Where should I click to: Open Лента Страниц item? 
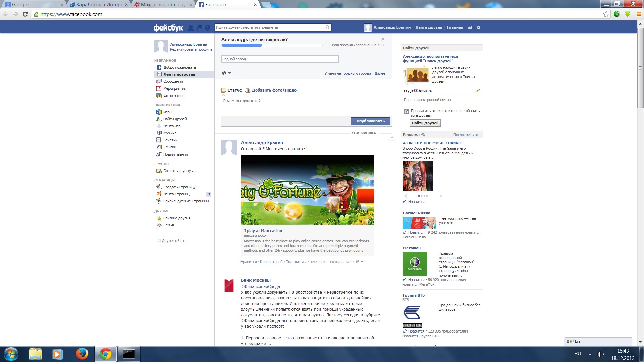[x=176, y=194]
